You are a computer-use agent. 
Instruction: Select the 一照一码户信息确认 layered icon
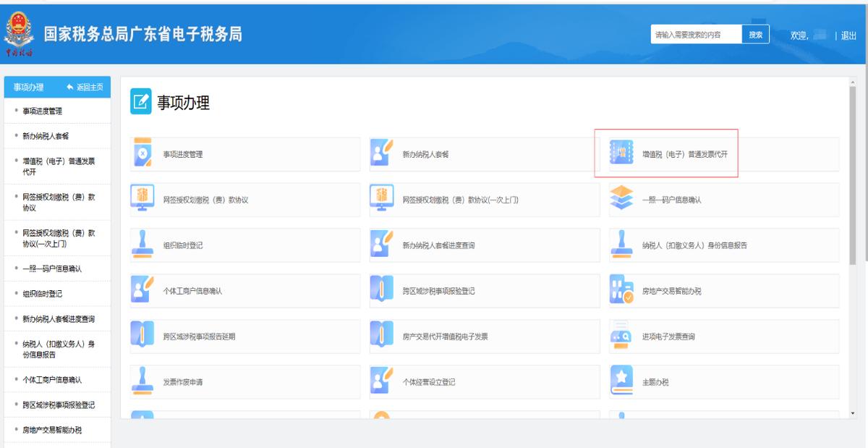(x=621, y=200)
